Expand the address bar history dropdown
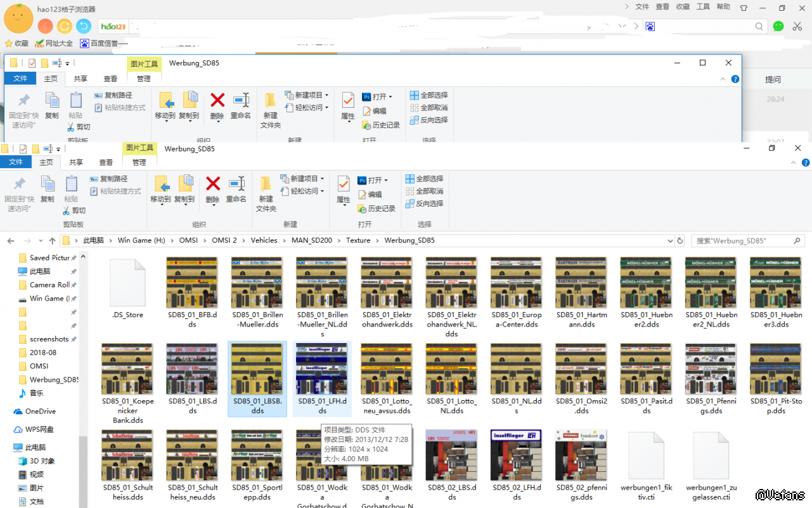 click(670, 241)
